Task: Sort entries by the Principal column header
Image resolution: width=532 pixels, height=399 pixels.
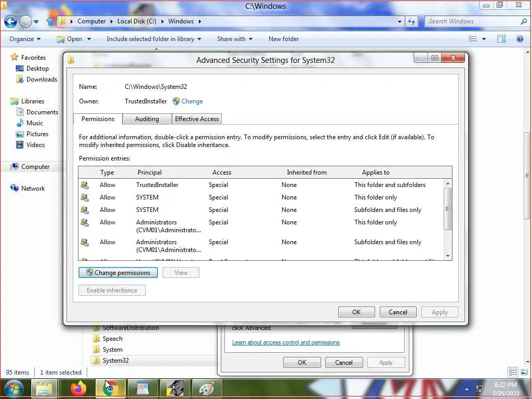Action: (x=150, y=172)
